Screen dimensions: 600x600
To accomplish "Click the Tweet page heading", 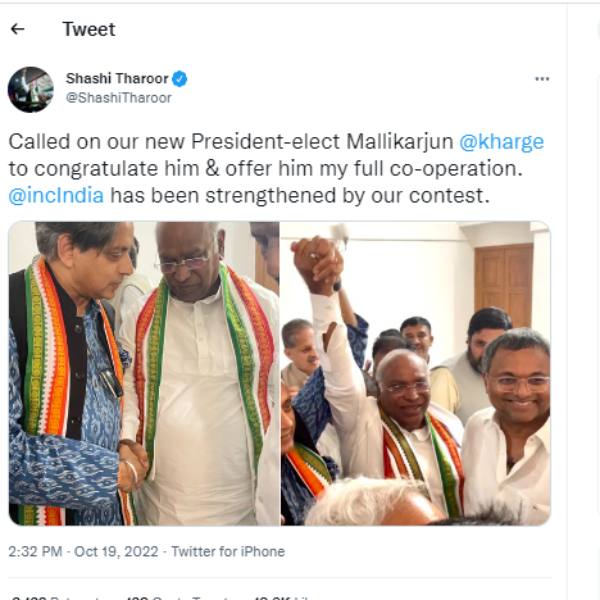I will point(89,29).
